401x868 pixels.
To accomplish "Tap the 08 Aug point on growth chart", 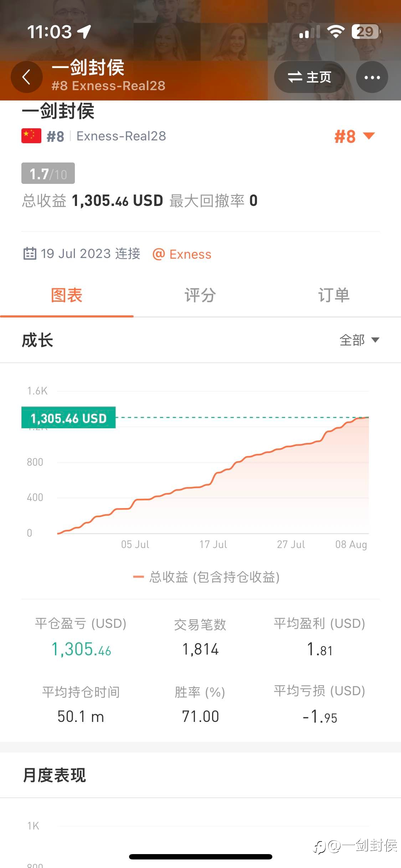I will [x=367, y=417].
